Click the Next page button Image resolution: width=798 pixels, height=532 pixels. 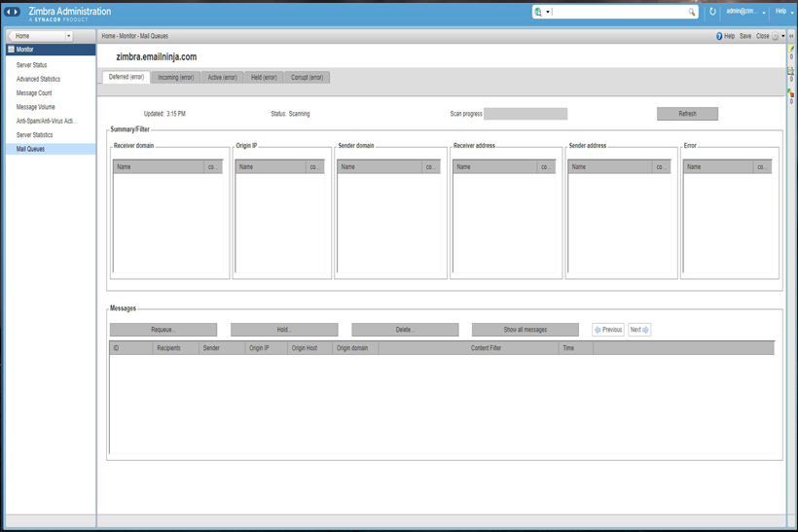coord(639,330)
